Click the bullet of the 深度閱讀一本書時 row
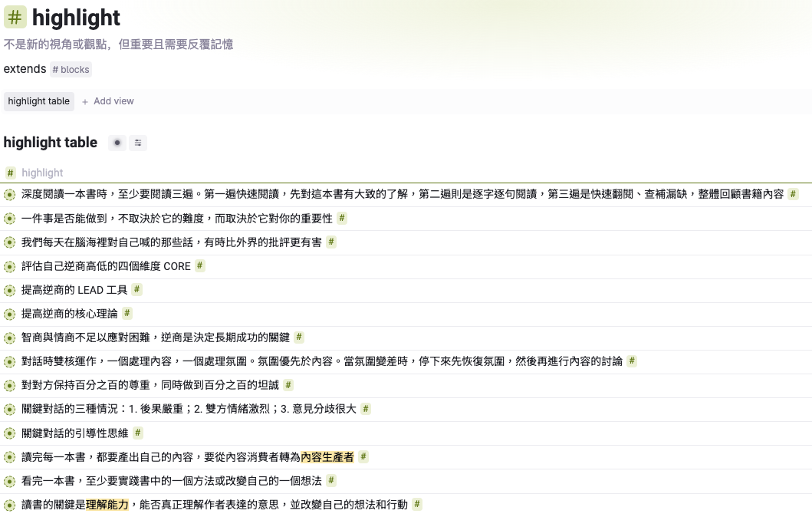The height and width of the screenshot is (517, 812). (x=9, y=195)
